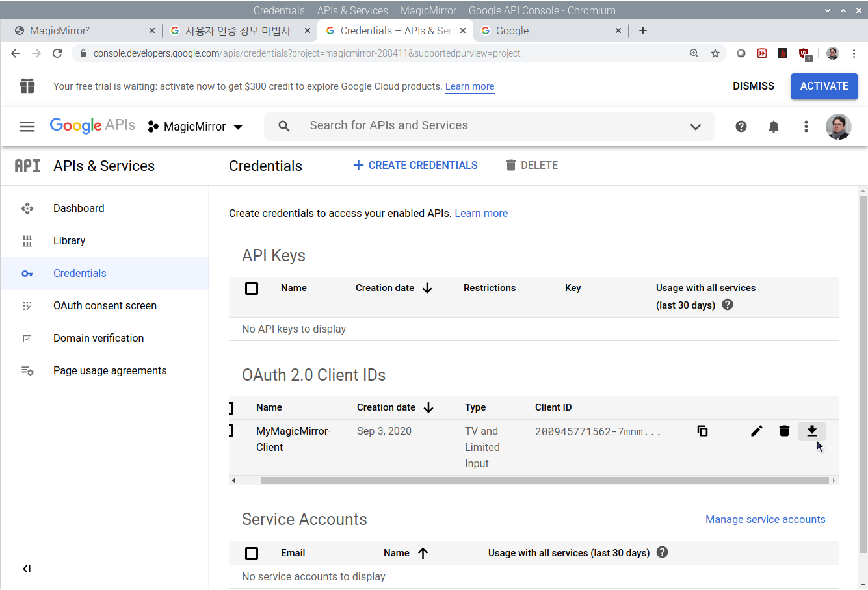Open Domain verification page
868x590 pixels.
(x=105, y=338)
